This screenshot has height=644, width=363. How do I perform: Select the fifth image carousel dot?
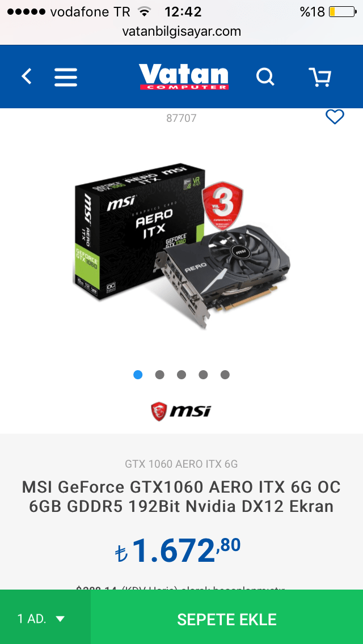(225, 375)
